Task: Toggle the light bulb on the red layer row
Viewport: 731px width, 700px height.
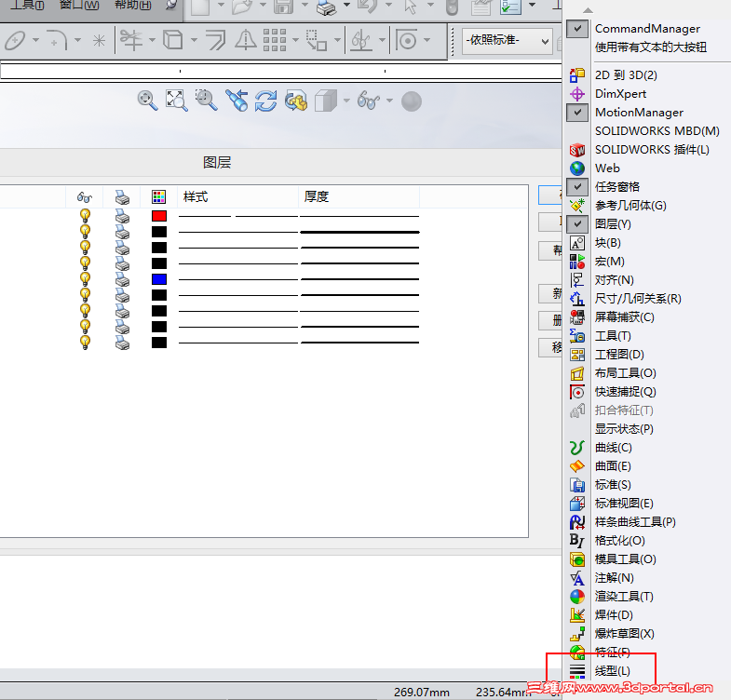Action: pyautogui.click(x=85, y=216)
